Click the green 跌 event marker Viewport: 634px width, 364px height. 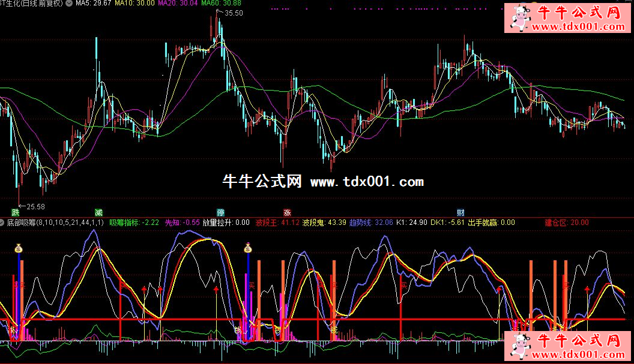15,212
